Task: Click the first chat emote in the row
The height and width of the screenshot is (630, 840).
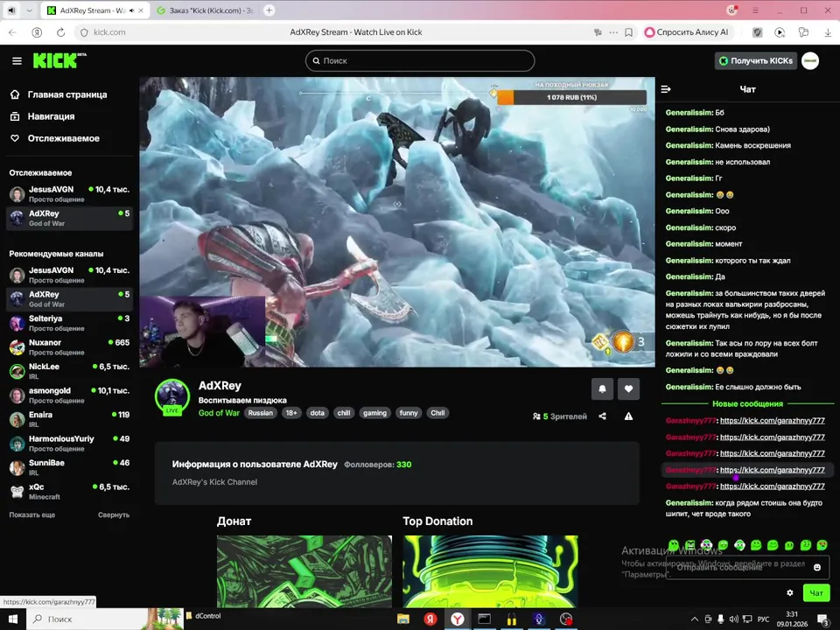Action: (674, 545)
